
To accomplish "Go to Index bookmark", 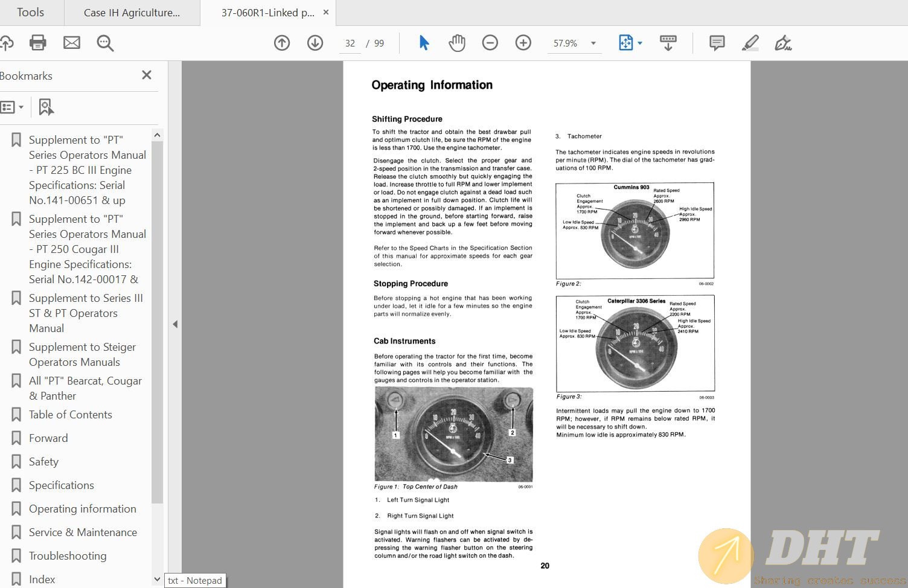I will click(x=42, y=580).
